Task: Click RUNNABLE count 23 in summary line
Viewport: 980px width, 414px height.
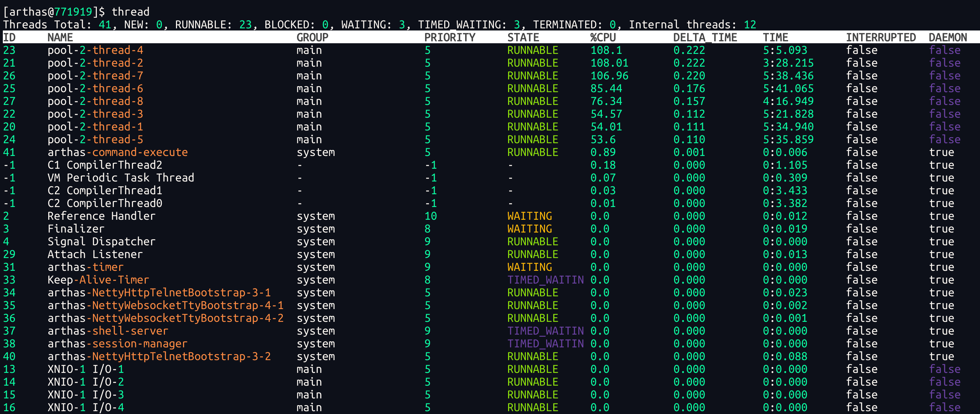Action: point(246,25)
